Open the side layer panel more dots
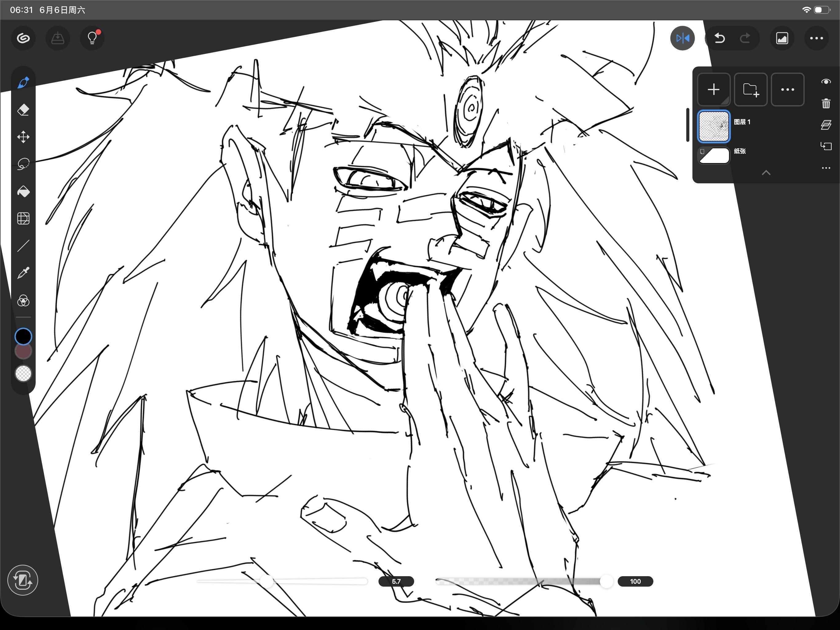This screenshot has height=630, width=840. point(826,168)
